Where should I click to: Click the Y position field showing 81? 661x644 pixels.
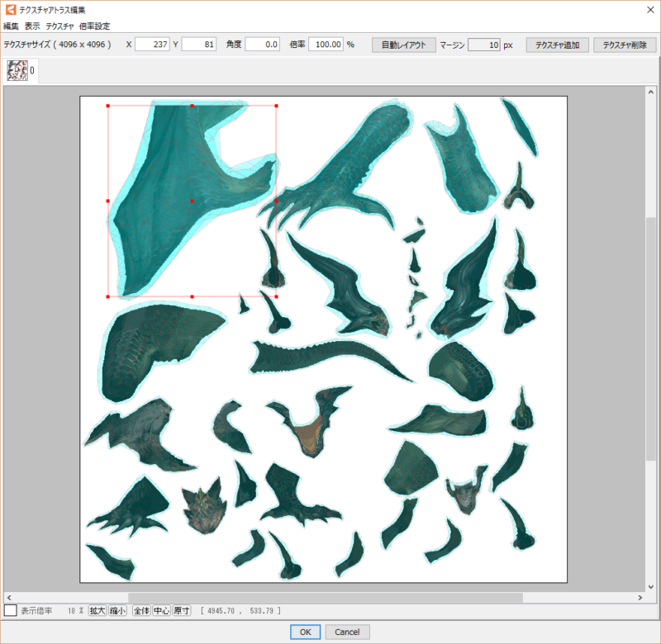(x=199, y=45)
